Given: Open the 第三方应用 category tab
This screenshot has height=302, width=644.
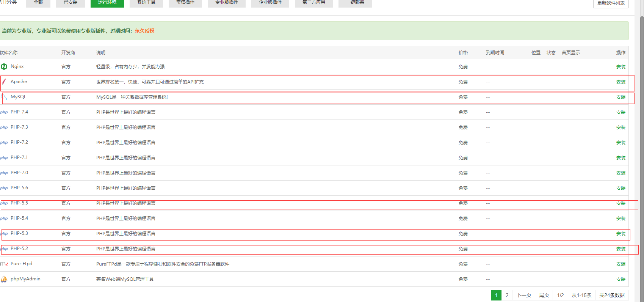Looking at the screenshot, I should (314, 3).
